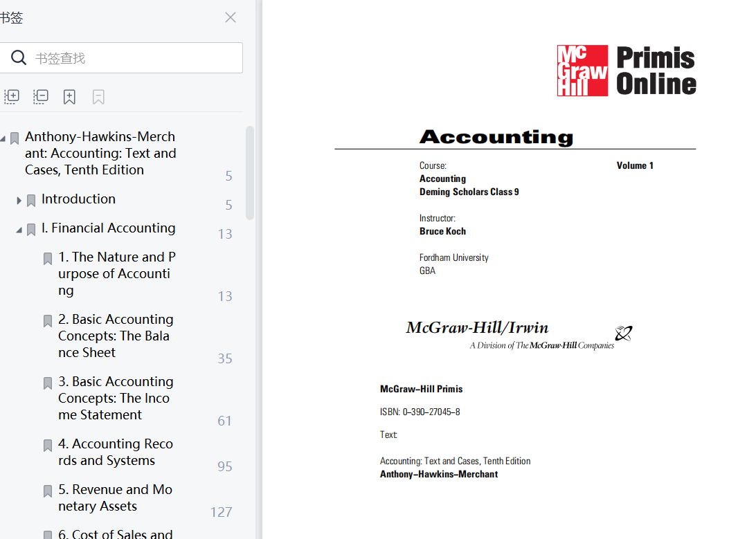Go to 3. Basic Accounting Concepts: The Income Statement
The height and width of the screenshot is (539, 756).
tap(116, 398)
